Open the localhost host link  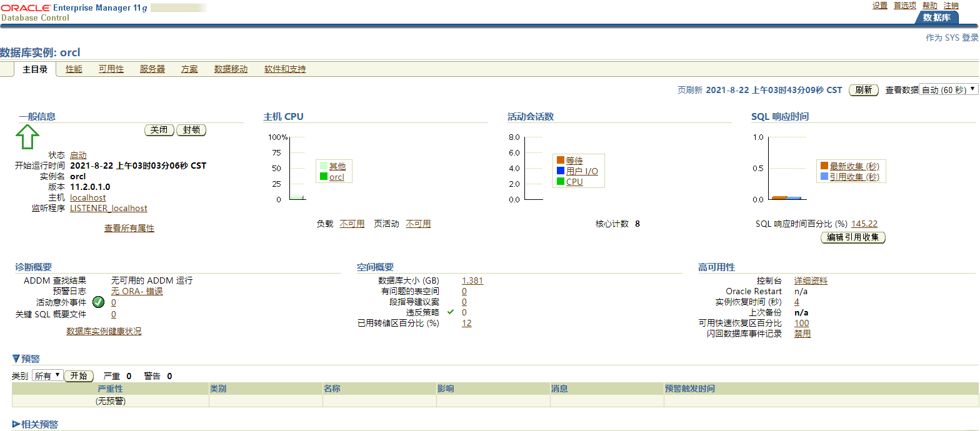[88, 197]
